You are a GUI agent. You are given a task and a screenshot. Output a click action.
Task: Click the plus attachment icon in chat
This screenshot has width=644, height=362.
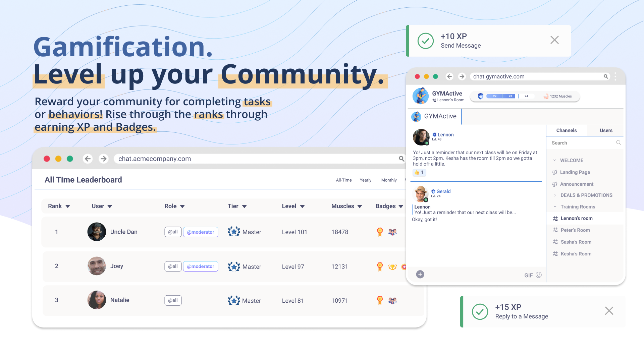tap(420, 275)
